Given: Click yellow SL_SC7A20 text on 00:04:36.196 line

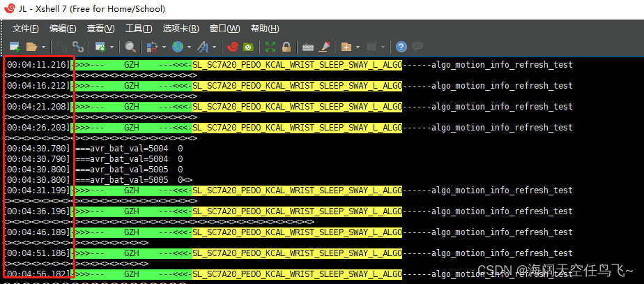Looking at the screenshot, I should (x=297, y=211).
